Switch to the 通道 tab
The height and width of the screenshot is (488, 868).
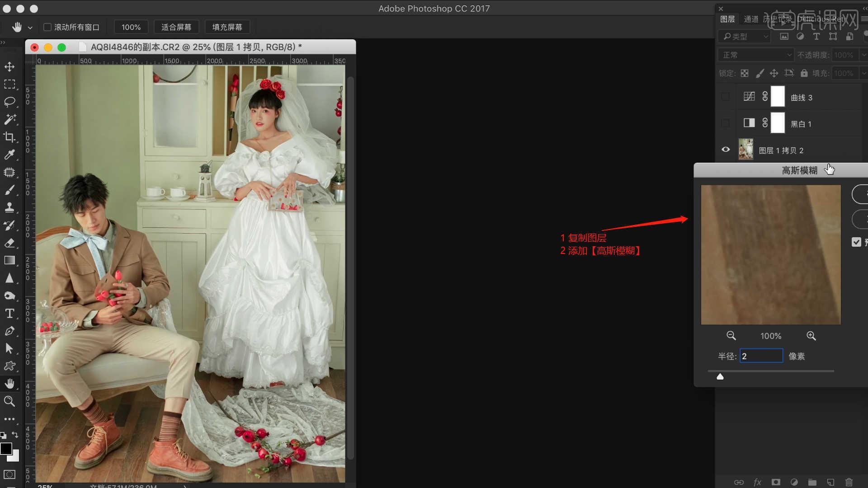pyautogui.click(x=751, y=19)
